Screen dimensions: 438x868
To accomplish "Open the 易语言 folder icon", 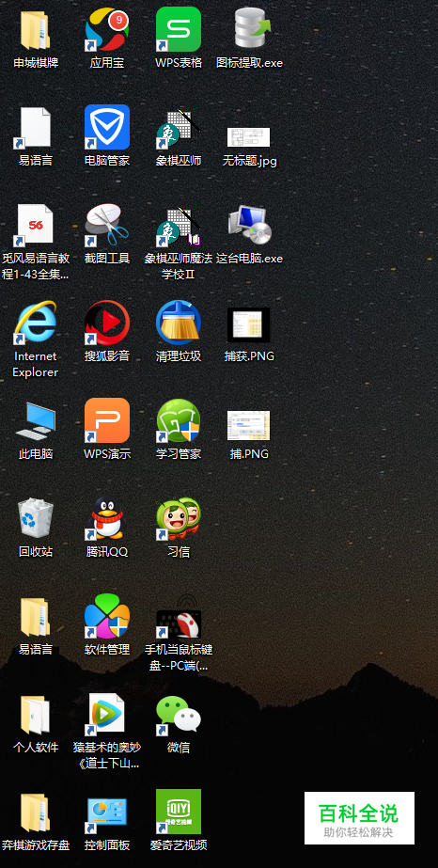I will [36, 617].
